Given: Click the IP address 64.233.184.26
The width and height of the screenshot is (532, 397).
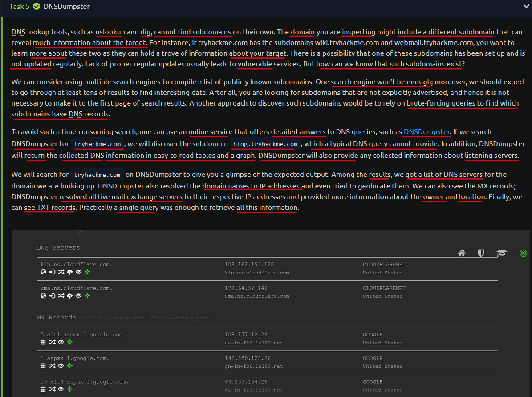Looking at the screenshot, I should [246, 382].
